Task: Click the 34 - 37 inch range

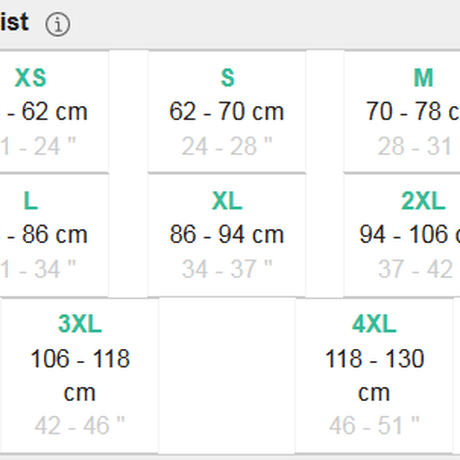Action: tap(227, 269)
